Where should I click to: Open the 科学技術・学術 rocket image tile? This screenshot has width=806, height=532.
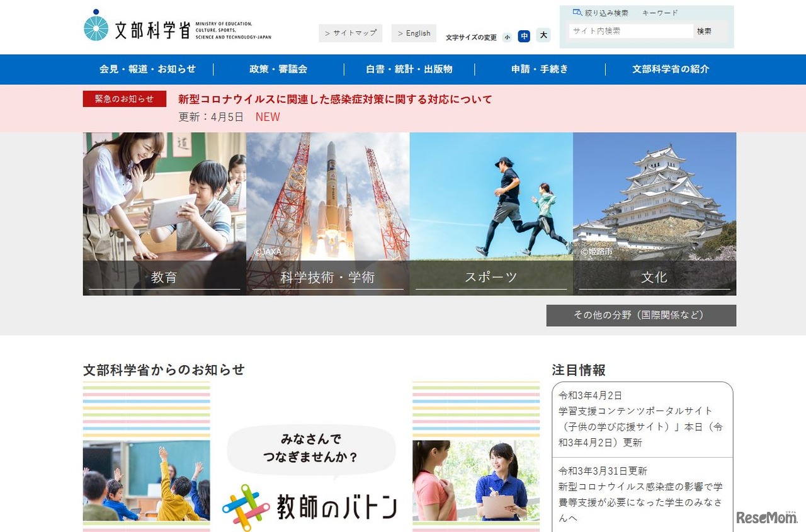[x=327, y=214]
